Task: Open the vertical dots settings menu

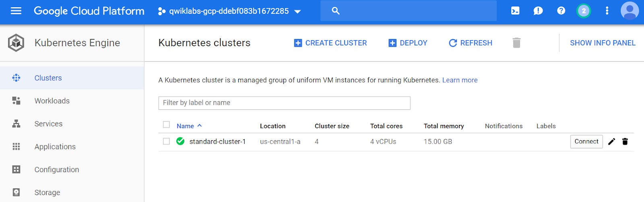Action: tap(607, 11)
